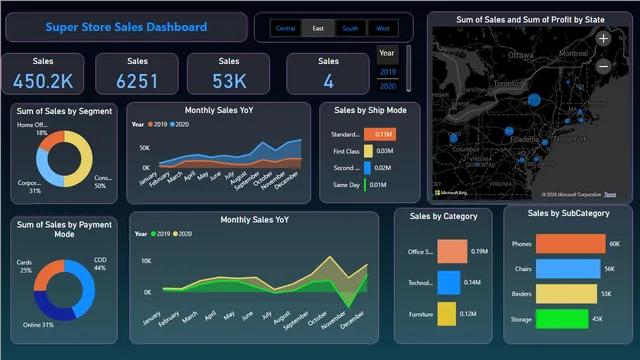The width and height of the screenshot is (640, 360).
Task: Zoom out on the state map
Action: coord(603,66)
